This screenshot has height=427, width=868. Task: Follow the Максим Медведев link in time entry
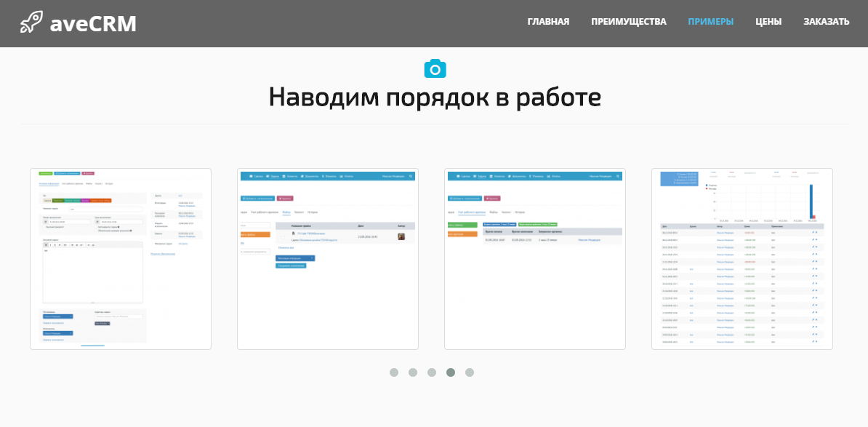[x=589, y=240]
